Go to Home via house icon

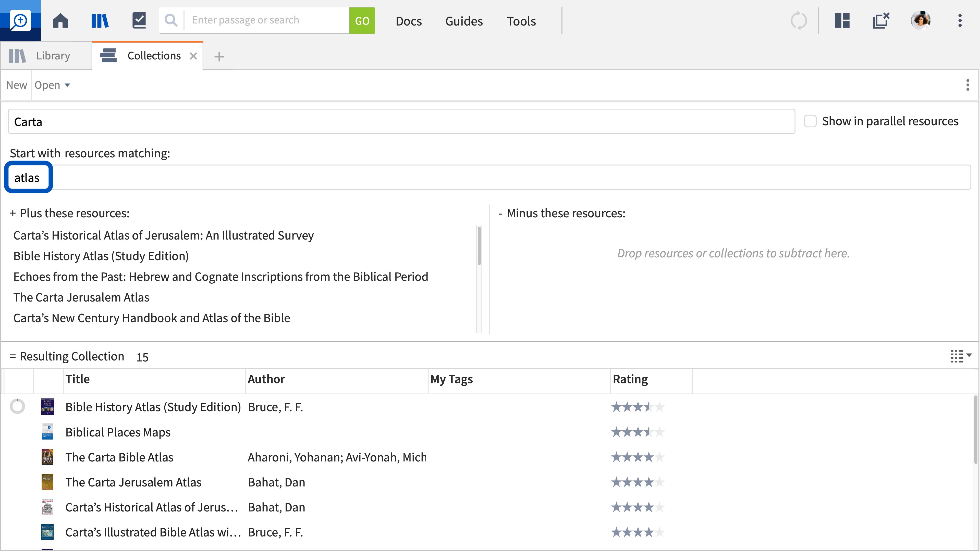click(60, 20)
